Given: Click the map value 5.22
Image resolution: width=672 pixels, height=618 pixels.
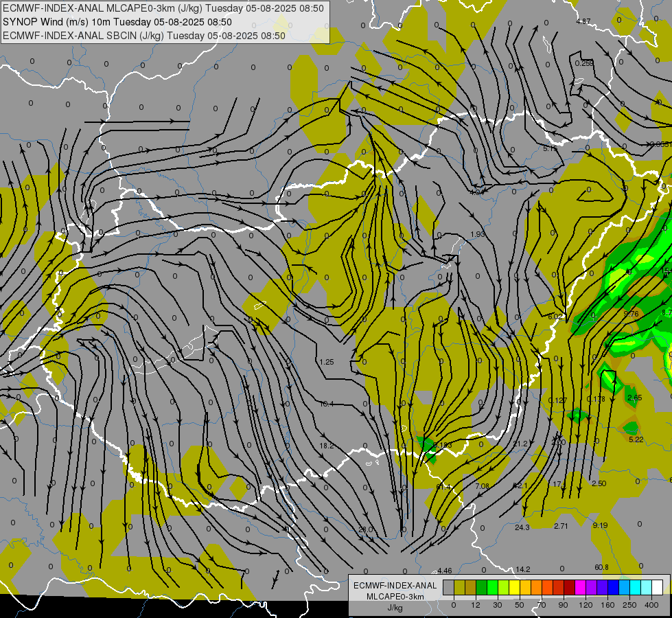Looking at the screenshot, I should (636, 439).
